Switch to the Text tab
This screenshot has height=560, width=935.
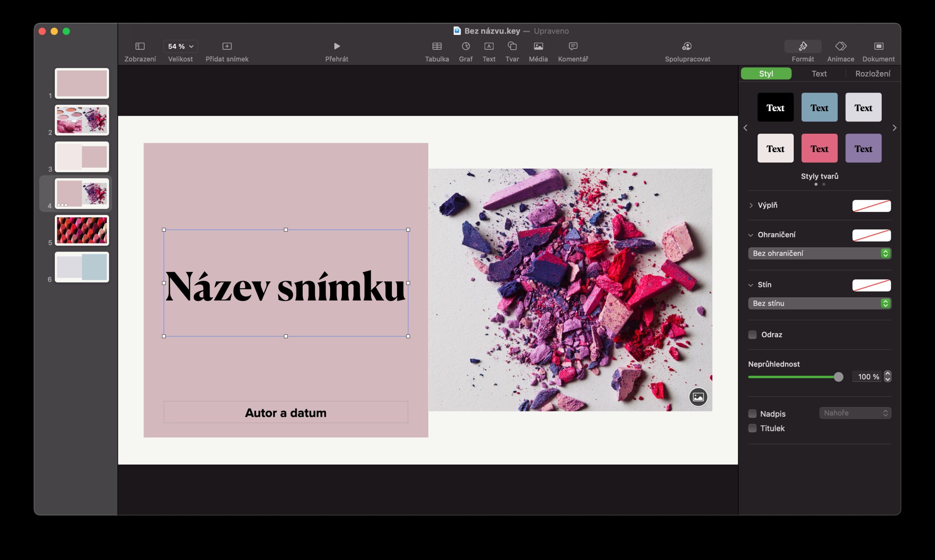pyautogui.click(x=819, y=74)
